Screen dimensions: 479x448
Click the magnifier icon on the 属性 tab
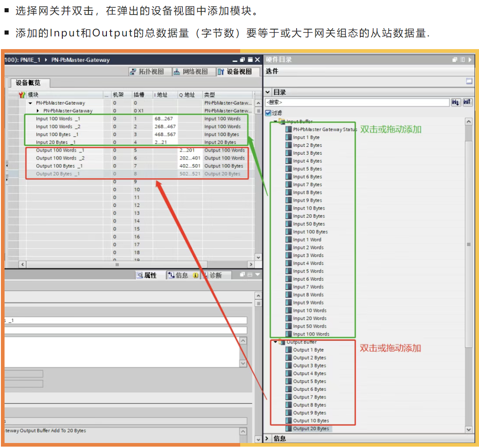pyautogui.click(x=140, y=274)
